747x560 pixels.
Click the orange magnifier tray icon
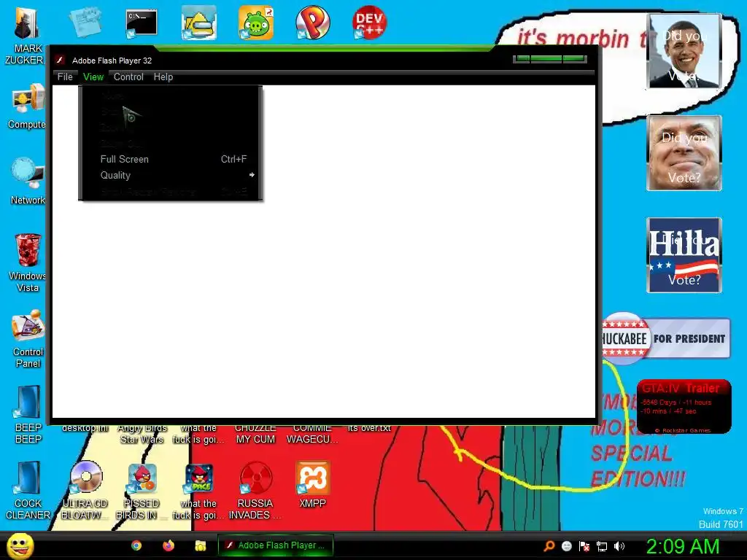pyautogui.click(x=549, y=546)
